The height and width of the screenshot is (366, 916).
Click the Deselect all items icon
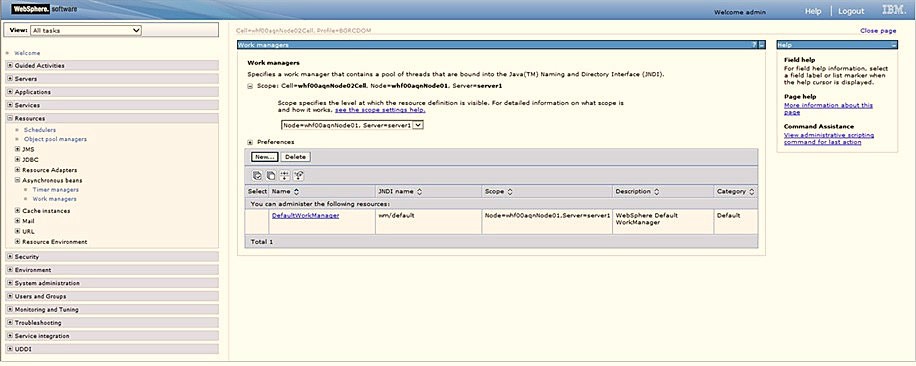coord(271,175)
